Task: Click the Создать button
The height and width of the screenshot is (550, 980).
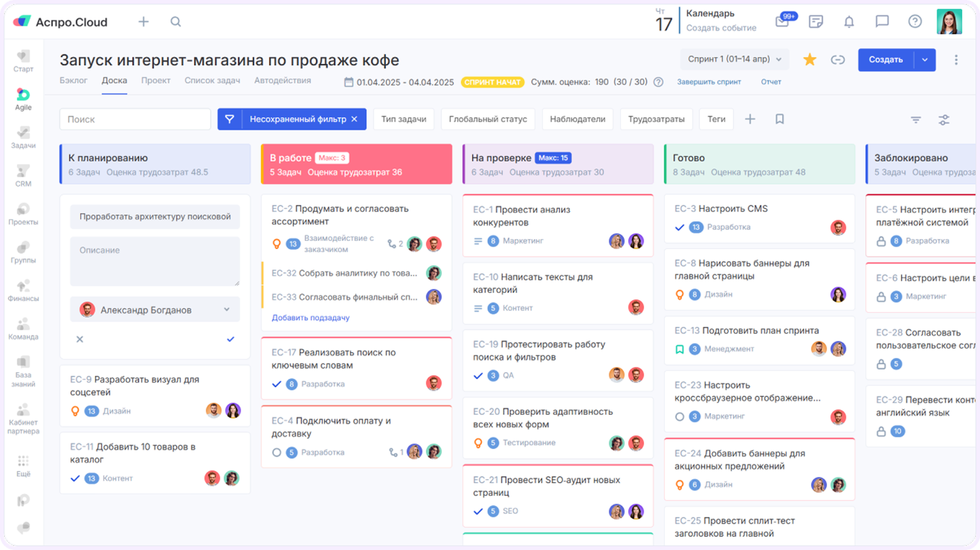Action: pos(885,60)
